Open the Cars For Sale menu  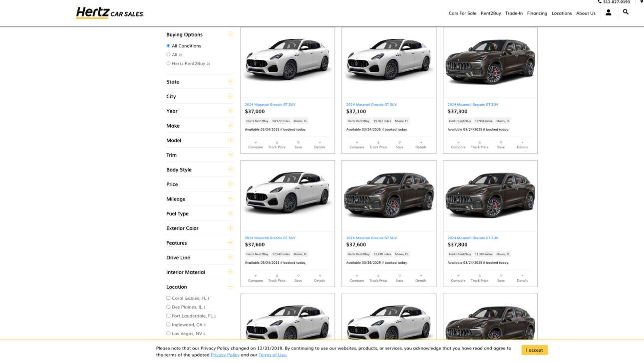(462, 13)
